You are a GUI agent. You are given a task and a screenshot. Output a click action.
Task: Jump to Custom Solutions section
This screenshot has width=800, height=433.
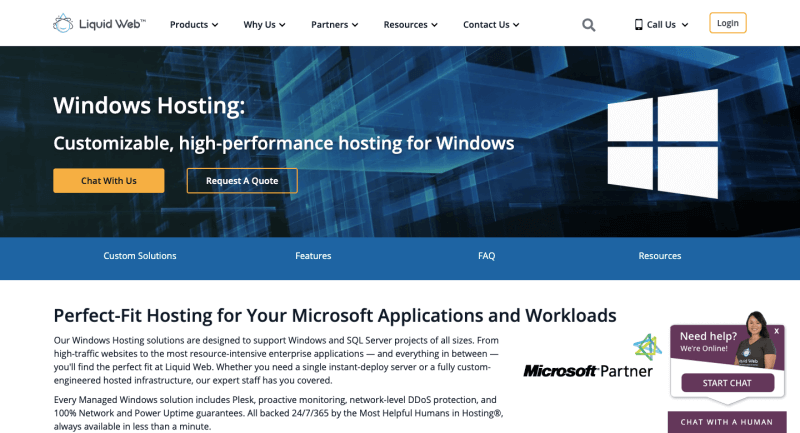[x=140, y=256]
